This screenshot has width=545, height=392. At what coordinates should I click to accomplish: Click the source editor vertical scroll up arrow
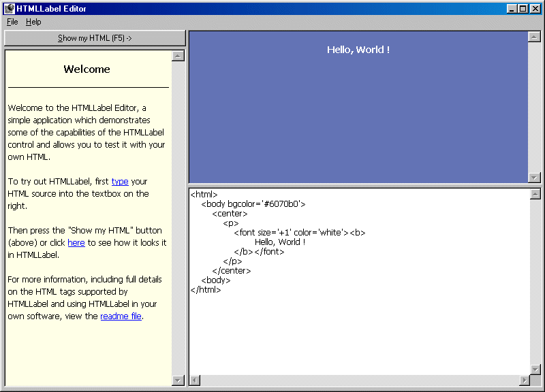pyautogui.click(x=535, y=194)
